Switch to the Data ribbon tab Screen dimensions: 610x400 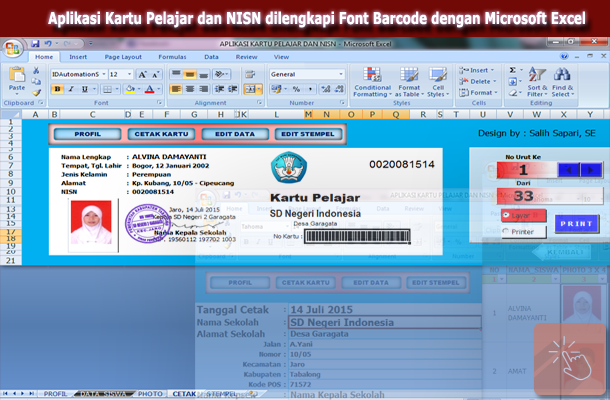tap(211, 57)
